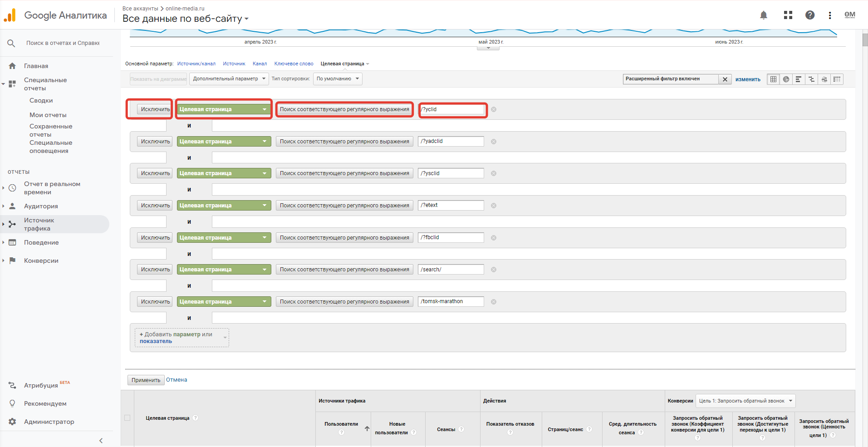
Task: Open Цель 1 conversions dropdown
Action: tap(745, 401)
